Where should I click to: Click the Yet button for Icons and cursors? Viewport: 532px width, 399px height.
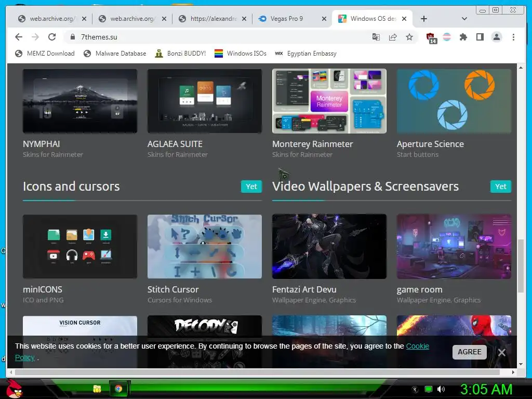coord(251,187)
